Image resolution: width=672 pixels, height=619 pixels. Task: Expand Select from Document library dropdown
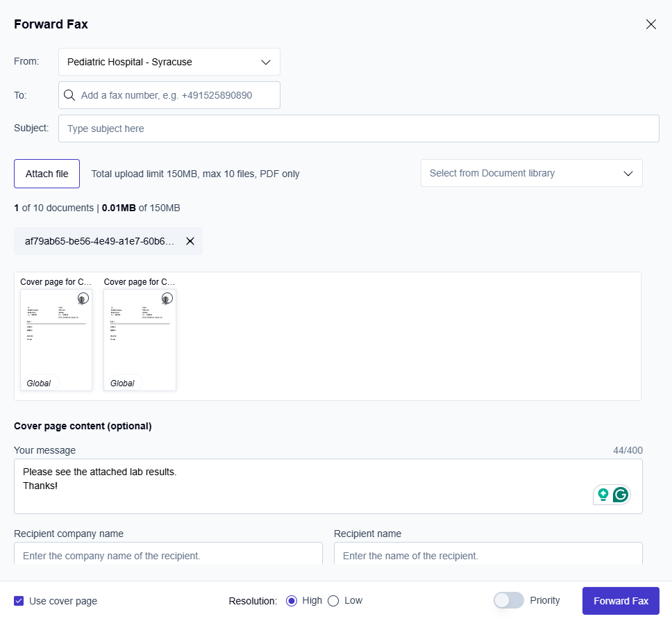(x=531, y=173)
